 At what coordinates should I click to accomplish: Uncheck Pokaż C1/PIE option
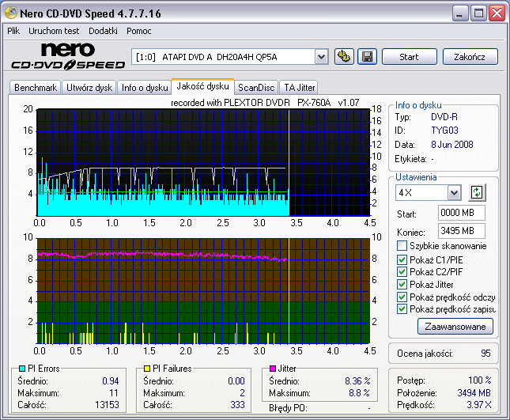[402, 259]
